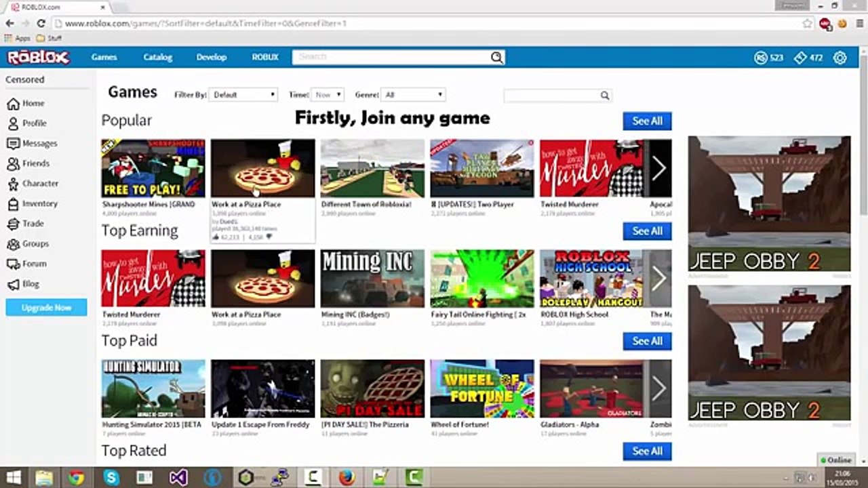
Task: Click the header search magnifier icon
Action: 497,58
